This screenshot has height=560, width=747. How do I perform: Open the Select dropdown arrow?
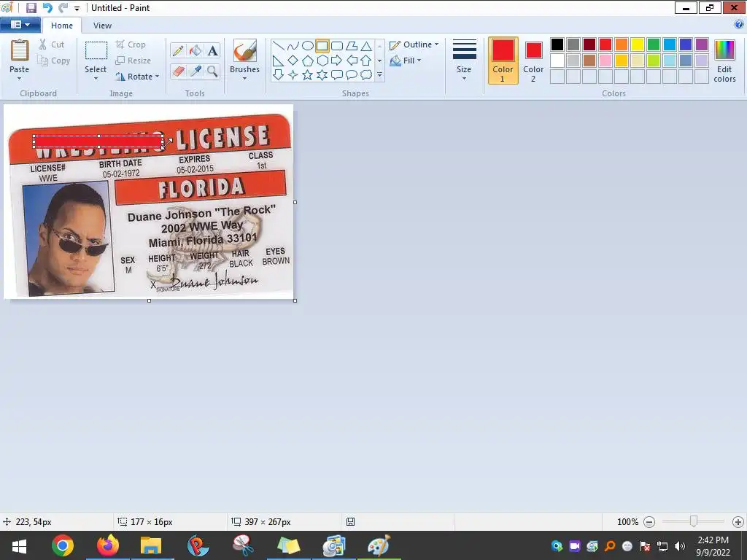(96, 78)
